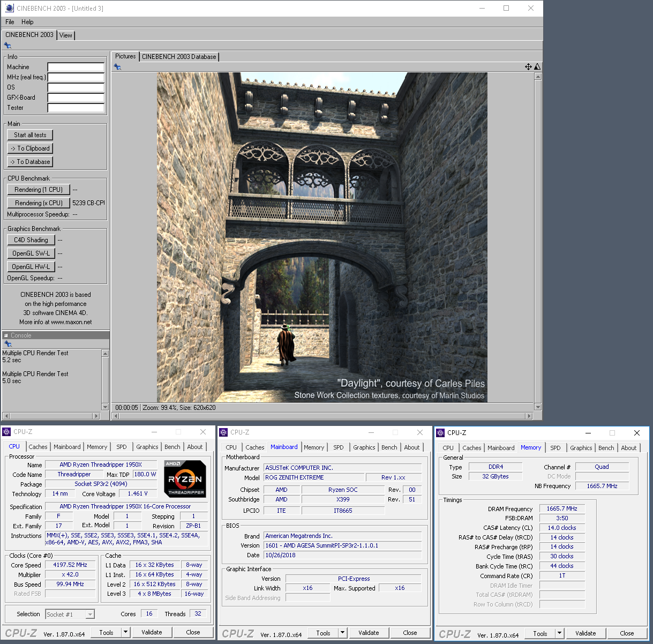Click the Threads value 32

[x=198, y=614]
